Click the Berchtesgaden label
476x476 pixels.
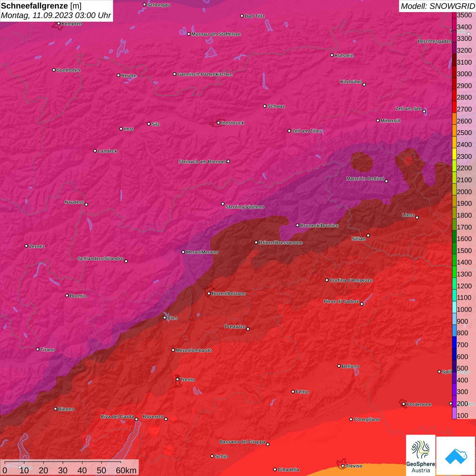coord(435,41)
